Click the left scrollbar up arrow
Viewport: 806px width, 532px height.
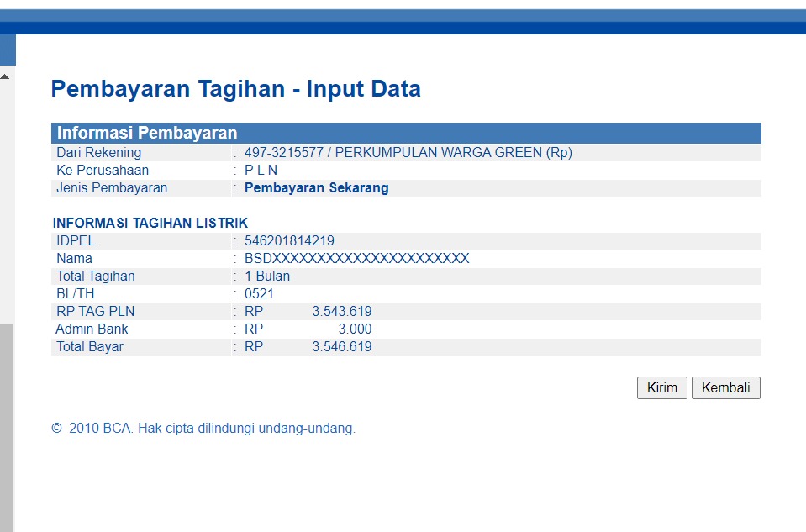point(5,76)
